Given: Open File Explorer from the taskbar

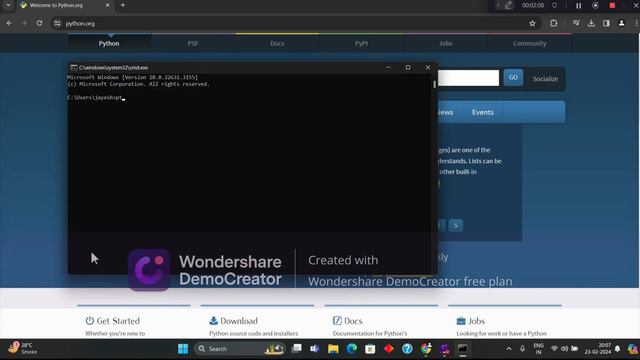Looking at the screenshot, I should point(333,349).
